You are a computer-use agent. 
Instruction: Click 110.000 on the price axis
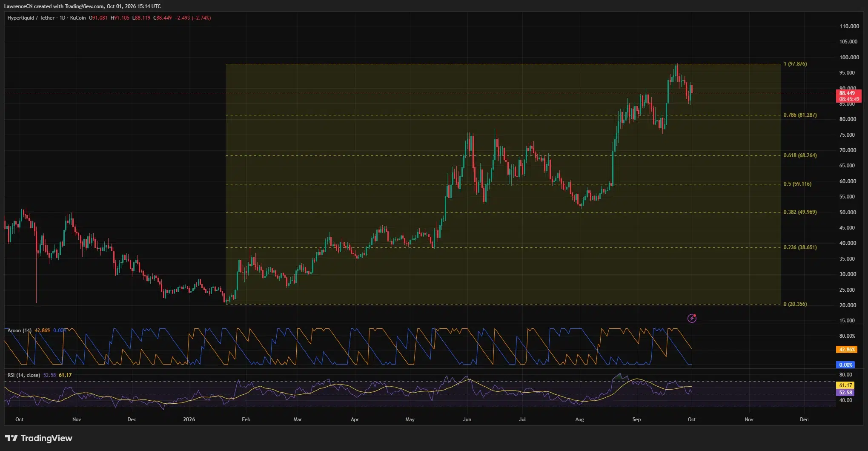849,26
